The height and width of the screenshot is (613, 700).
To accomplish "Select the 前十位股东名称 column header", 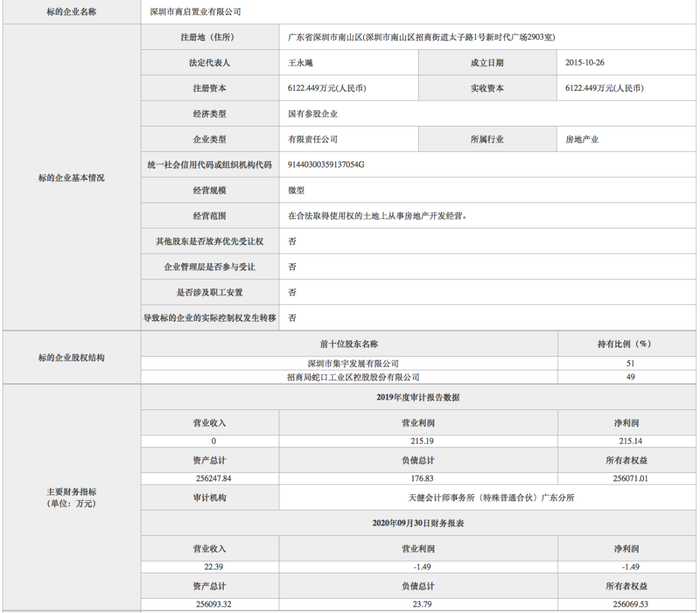I will click(349, 344).
